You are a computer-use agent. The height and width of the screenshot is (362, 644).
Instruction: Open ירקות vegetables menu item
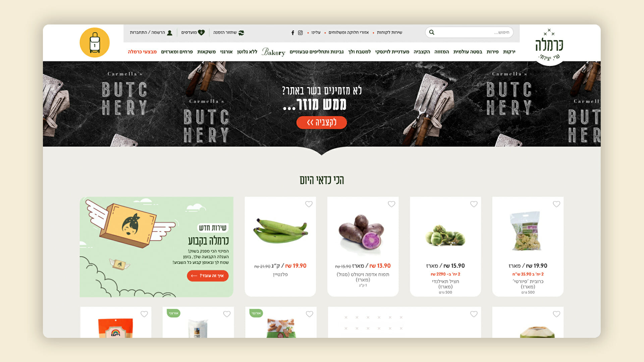click(x=509, y=52)
